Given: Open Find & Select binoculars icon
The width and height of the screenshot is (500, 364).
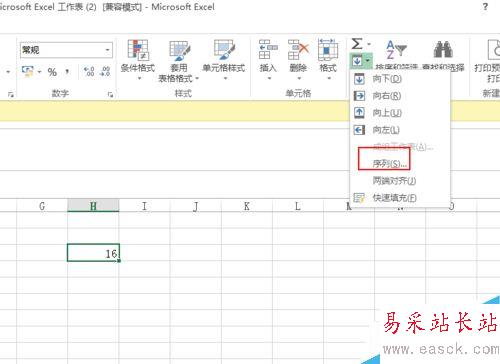Looking at the screenshot, I should 443,49.
